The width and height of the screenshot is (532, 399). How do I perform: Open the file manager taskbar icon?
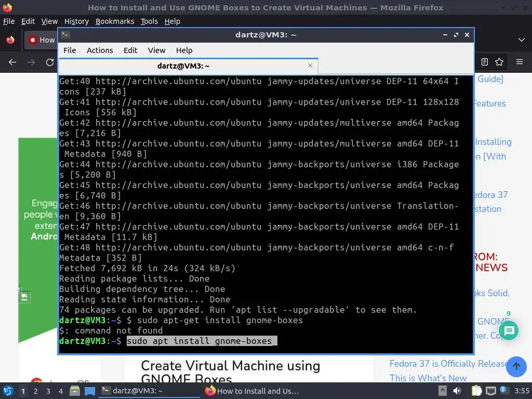pyautogui.click(x=75, y=391)
